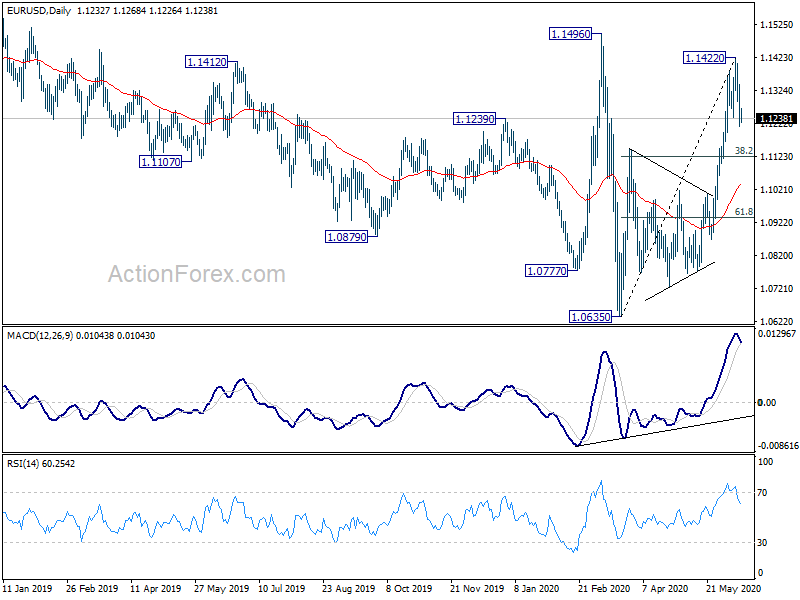Click the 1.14220 price label
Image resolution: width=800 pixels, height=600 pixels.
coord(704,58)
